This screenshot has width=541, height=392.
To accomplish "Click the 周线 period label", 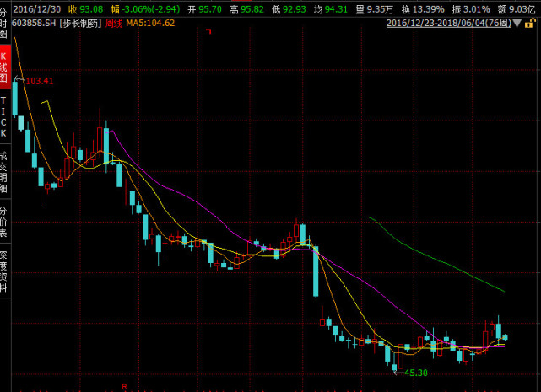I will (x=114, y=24).
